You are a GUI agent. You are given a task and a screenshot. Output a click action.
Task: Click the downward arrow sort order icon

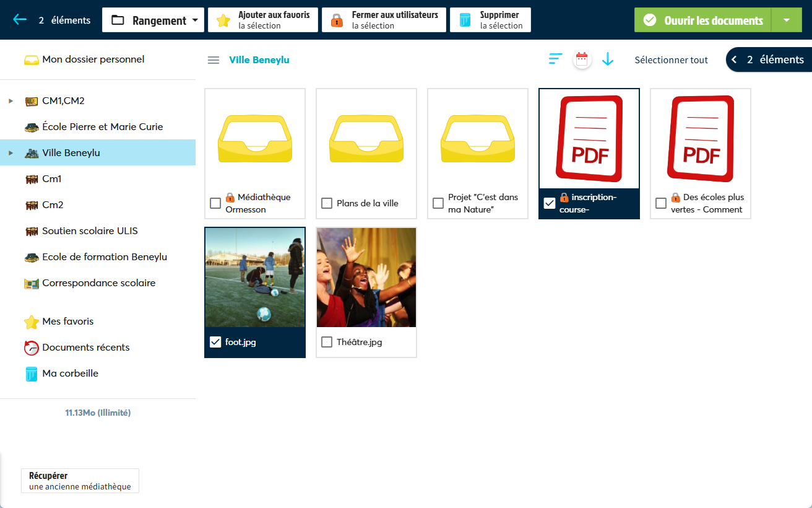(x=608, y=59)
